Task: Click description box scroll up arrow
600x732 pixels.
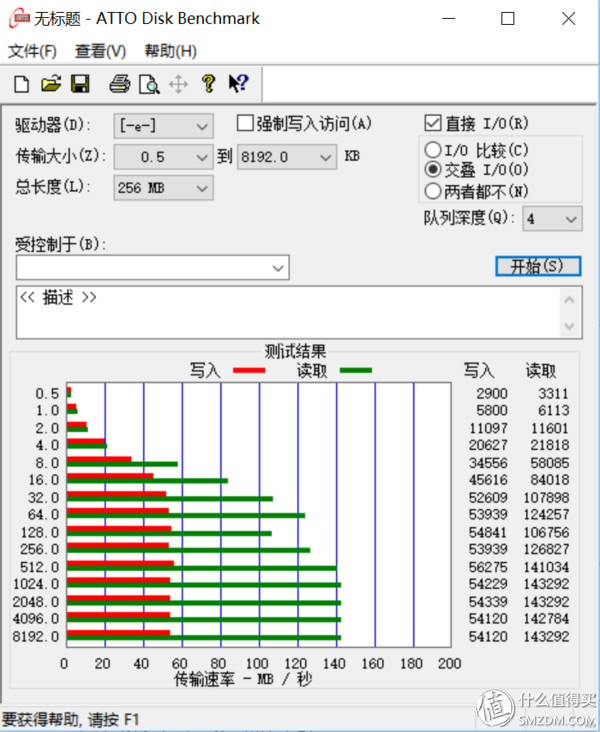Action: (x=569, y=300)
